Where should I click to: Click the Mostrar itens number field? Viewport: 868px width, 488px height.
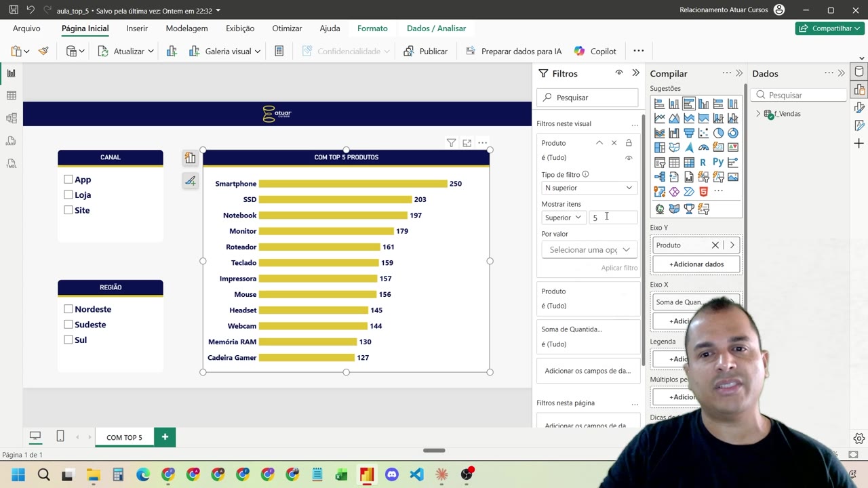pos(614,218)
